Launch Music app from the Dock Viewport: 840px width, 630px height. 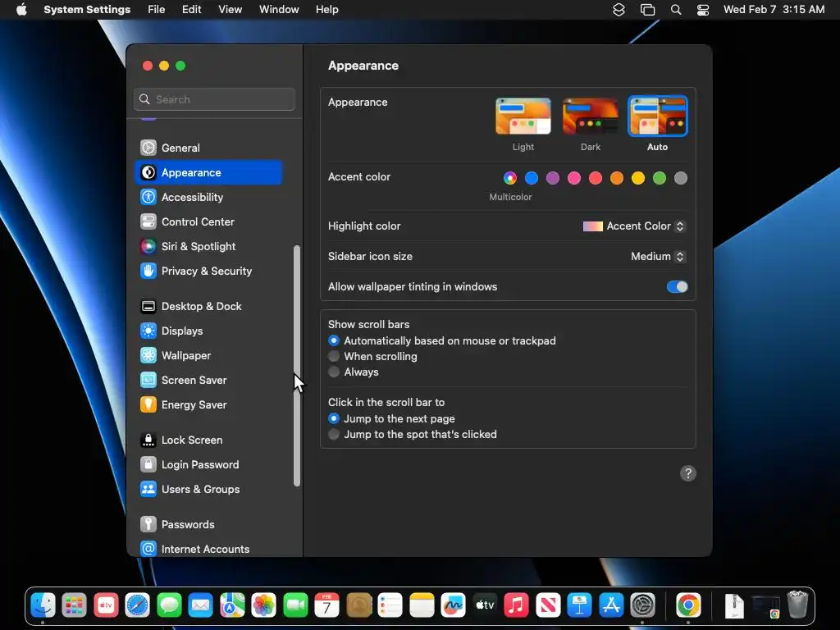[517, 606]
